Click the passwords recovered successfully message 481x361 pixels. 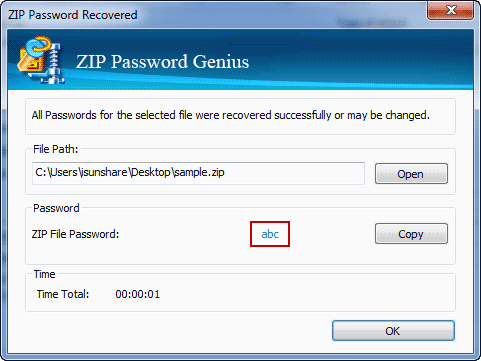(231, 115)
